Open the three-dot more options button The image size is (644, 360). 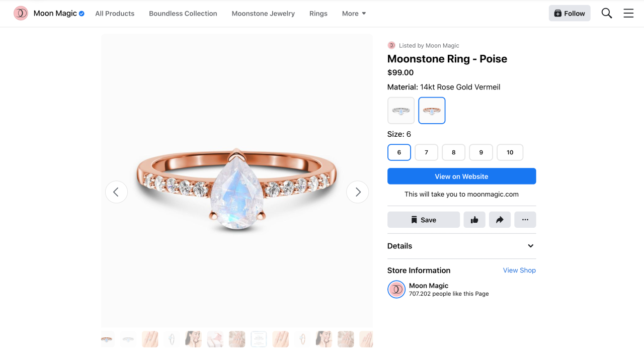[525, 220]
